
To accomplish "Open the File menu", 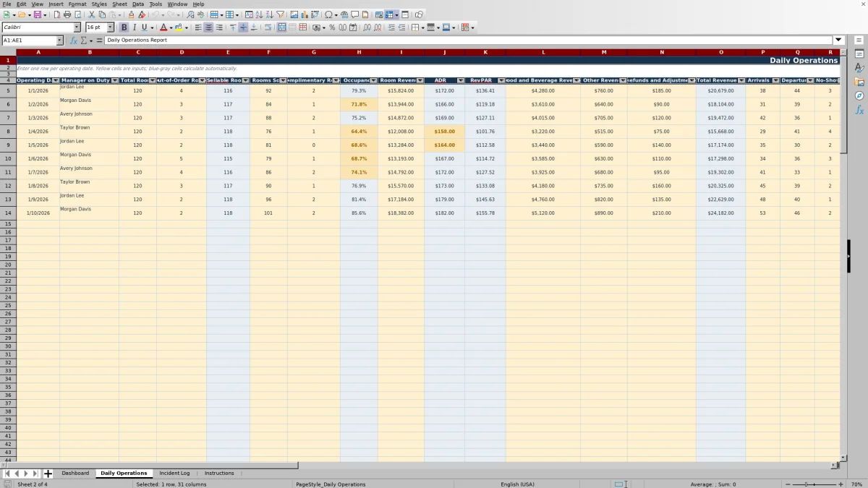I will pyautogui.click(x=7, y=4).
